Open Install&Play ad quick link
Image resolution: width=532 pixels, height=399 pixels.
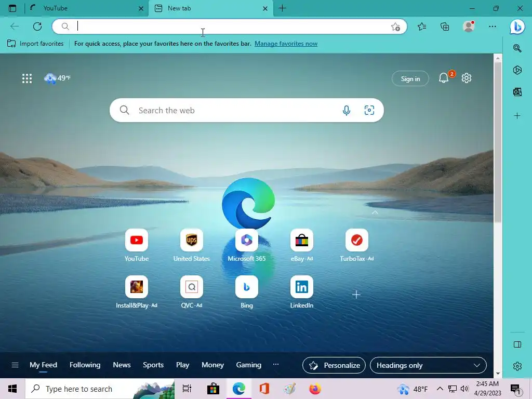coord(137,292)
